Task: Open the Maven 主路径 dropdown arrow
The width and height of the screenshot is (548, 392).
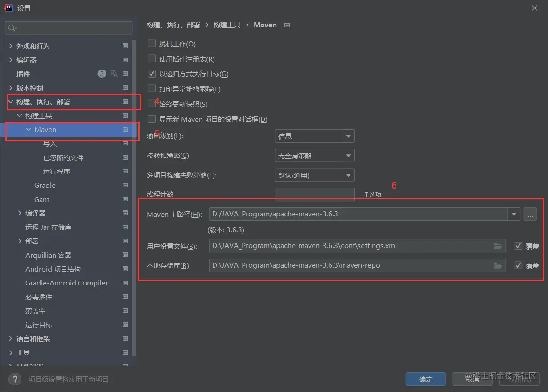Action: pyautogui.click(x=515, y=214)
